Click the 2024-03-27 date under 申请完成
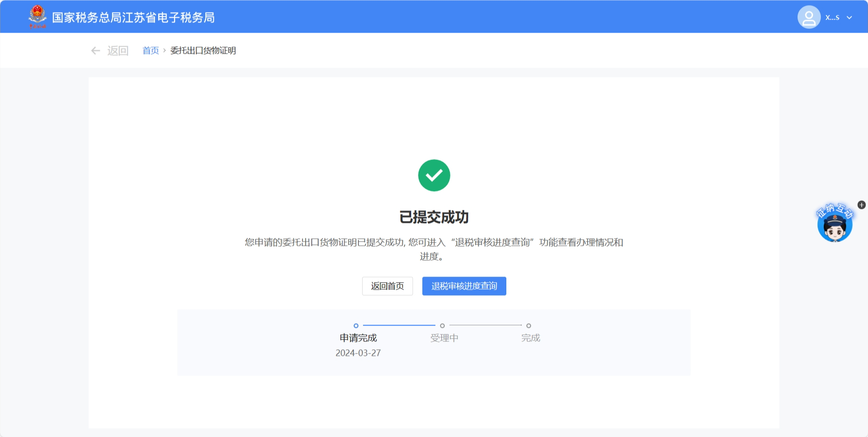This screenshot has height=437, width=868. point(358,353)
